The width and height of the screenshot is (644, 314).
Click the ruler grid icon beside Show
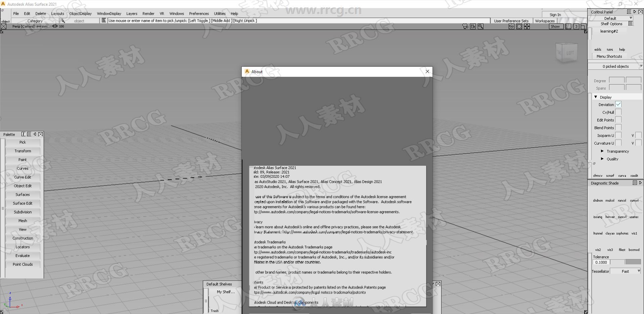568,27
